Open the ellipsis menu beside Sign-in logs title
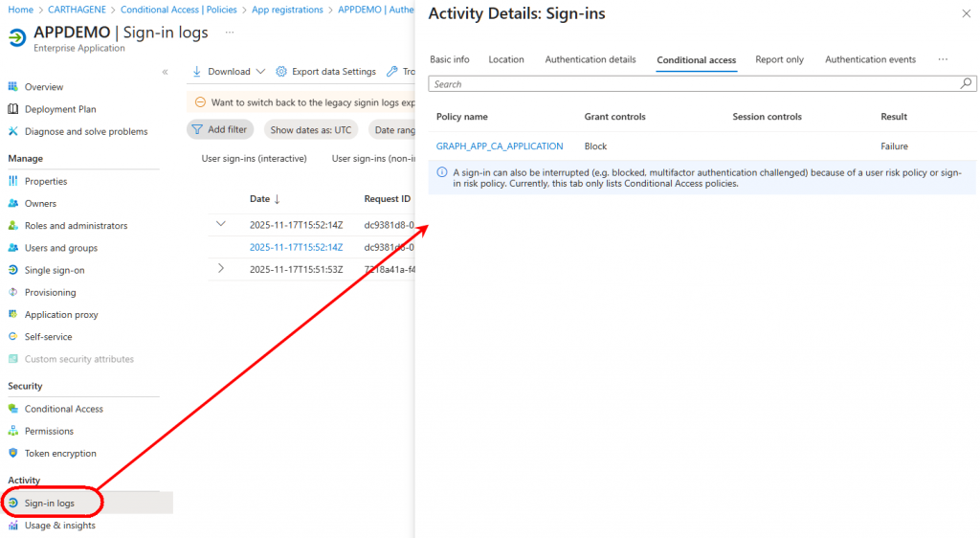This screenshot has width=980, height=538. tap(230, 33)
